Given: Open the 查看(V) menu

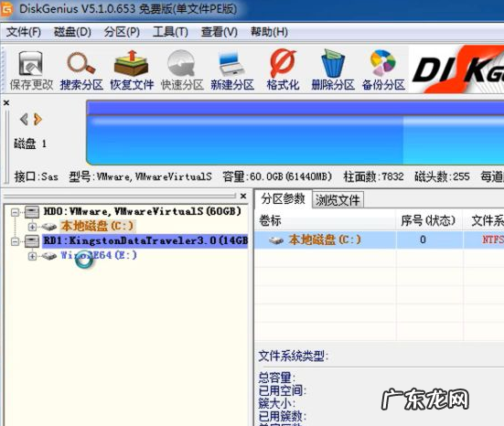Looking at the screenshot, I should [x=220, y=32].
